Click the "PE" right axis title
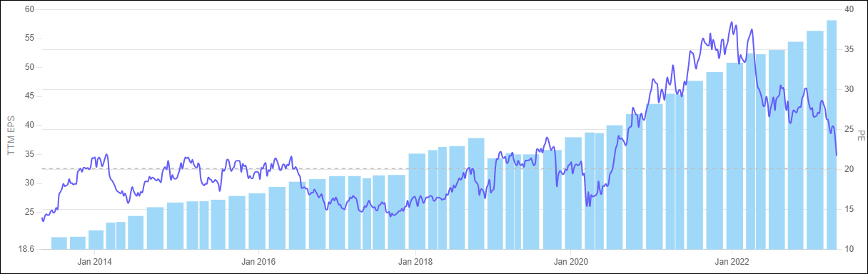This screenshot has width=868, height=274. tap(860, 134)
